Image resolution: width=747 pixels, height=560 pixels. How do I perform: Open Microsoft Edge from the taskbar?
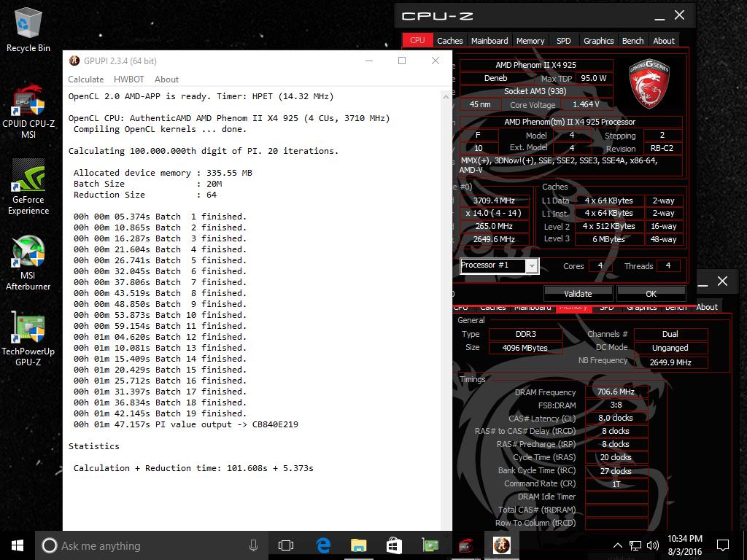tap(323, 545)
